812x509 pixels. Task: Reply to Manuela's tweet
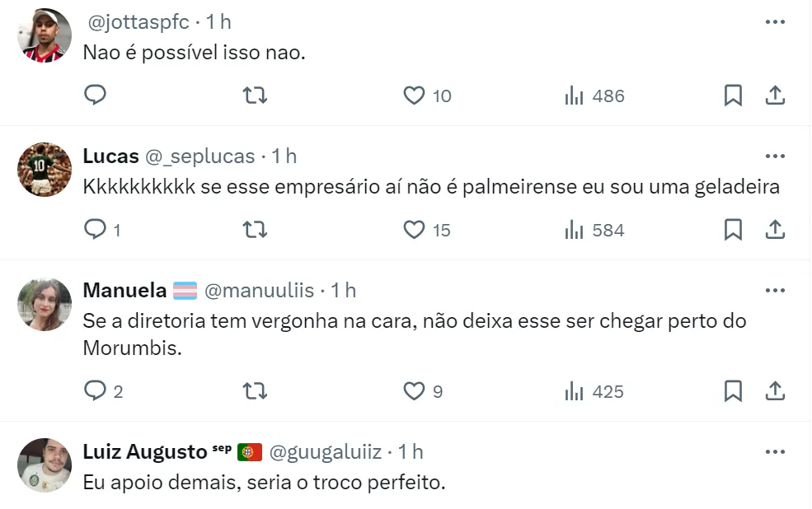click(96, 391)
